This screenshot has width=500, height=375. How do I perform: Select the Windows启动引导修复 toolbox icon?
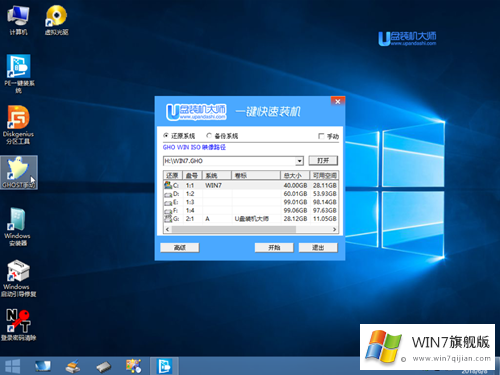[18, 278]
